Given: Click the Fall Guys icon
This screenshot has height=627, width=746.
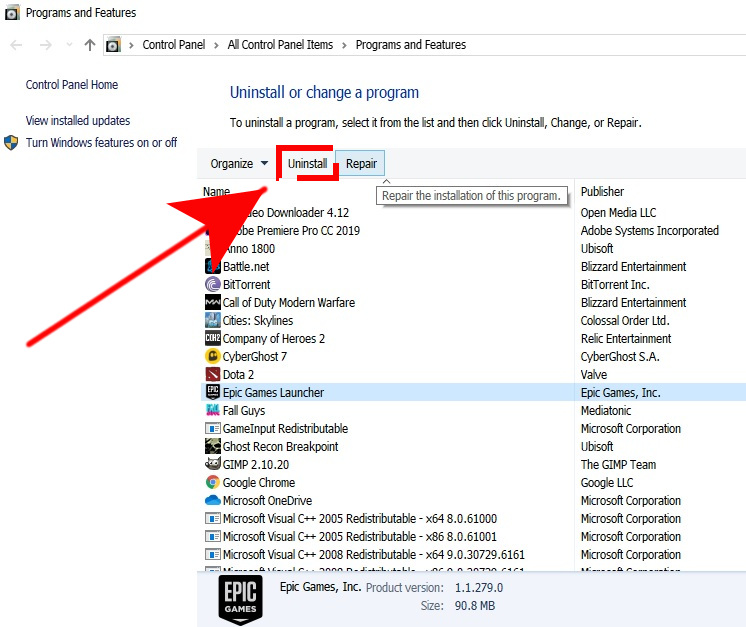Looking at the screenshot, I should pos(213,410).
